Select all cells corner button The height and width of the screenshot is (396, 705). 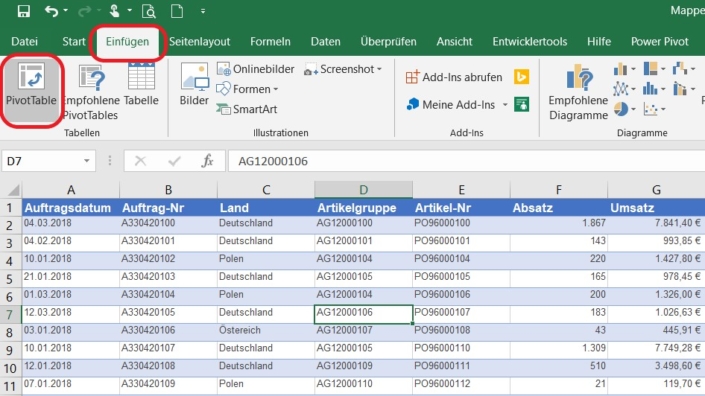(12, 190)
